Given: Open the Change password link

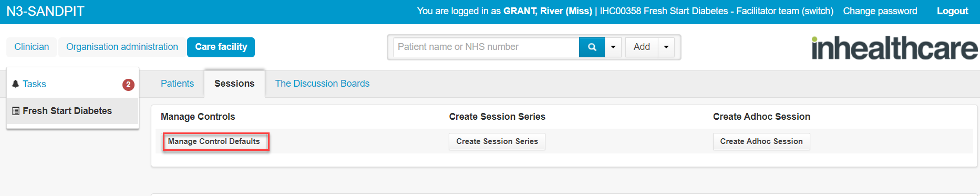Looking at the screenshot, I should click(880, 11).
